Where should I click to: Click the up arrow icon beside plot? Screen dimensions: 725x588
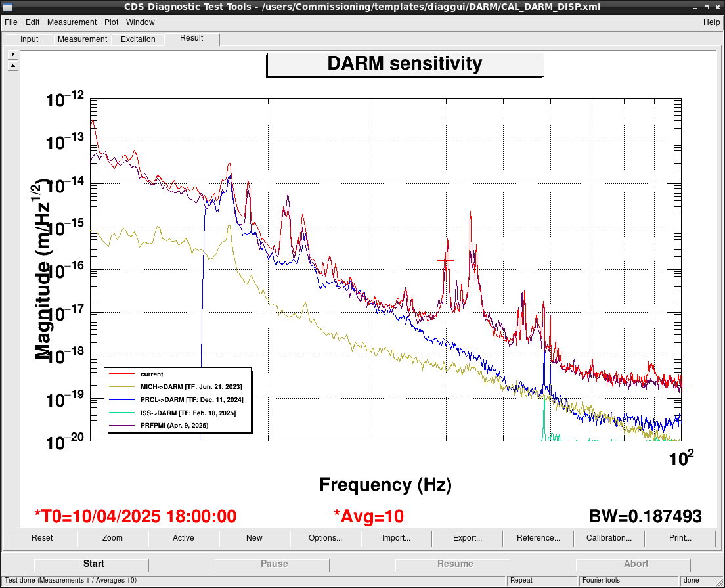coord(13,66)
